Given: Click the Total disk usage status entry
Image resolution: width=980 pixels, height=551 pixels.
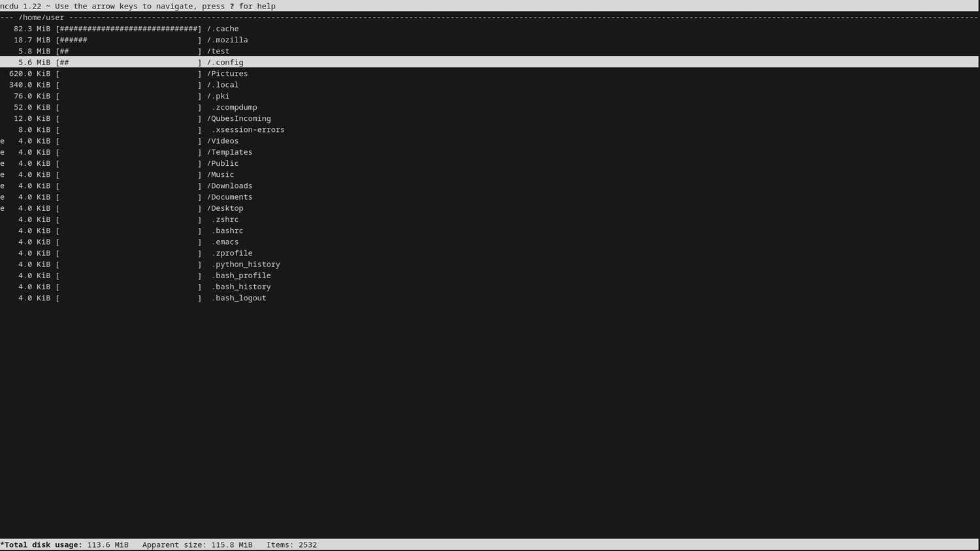Looking at the screenshot, I should tap(65, 544).
